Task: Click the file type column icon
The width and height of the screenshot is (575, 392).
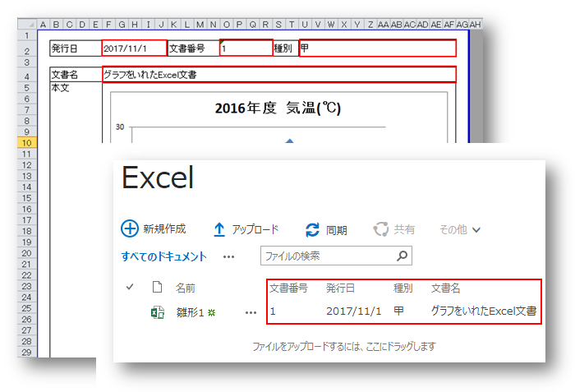Action: coord(157,288)
